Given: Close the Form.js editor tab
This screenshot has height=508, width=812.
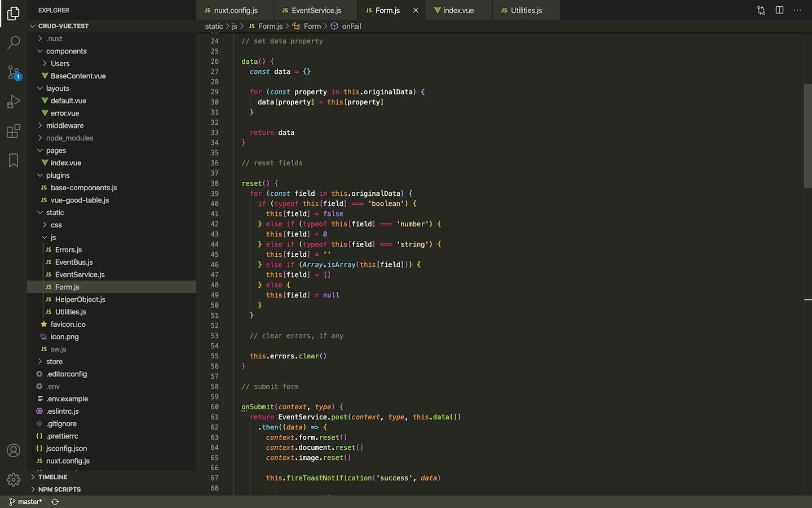Looking at the screenshot, I should 416,10.
